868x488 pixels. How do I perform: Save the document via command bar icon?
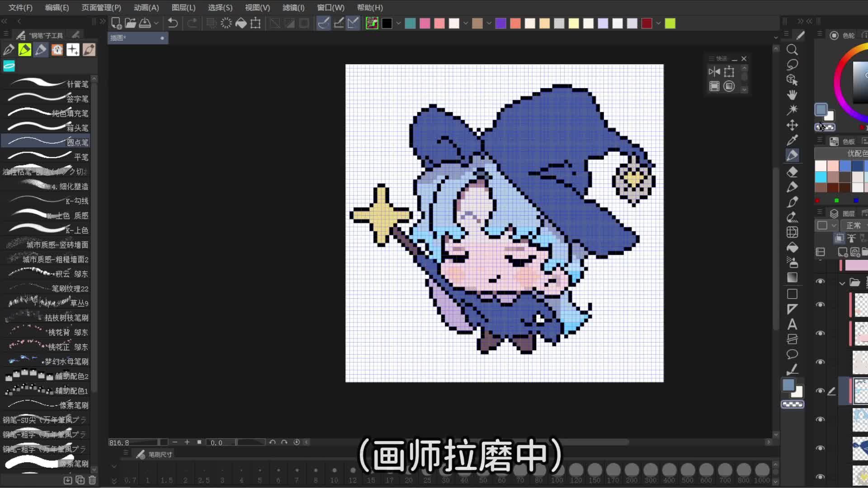point(145,23)
